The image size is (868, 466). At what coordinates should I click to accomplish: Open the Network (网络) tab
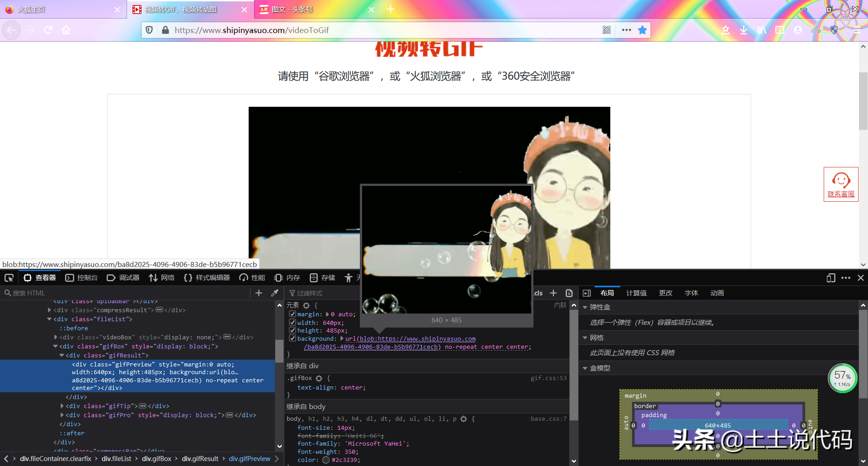162,278
